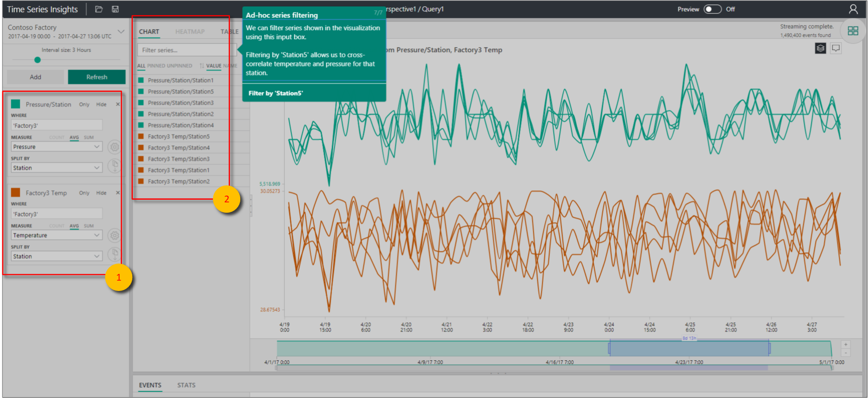868x398 pixels.
Task: Toggle the Preview switch on
Action: pyautogui.click(x=712, y=9)
